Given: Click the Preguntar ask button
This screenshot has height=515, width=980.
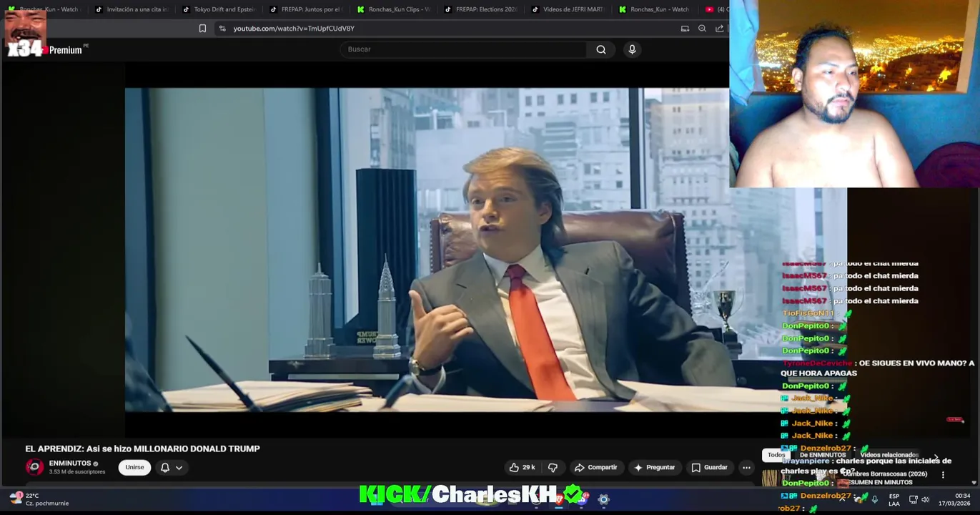Looking at the screenshot, I should tap(654, 467).
